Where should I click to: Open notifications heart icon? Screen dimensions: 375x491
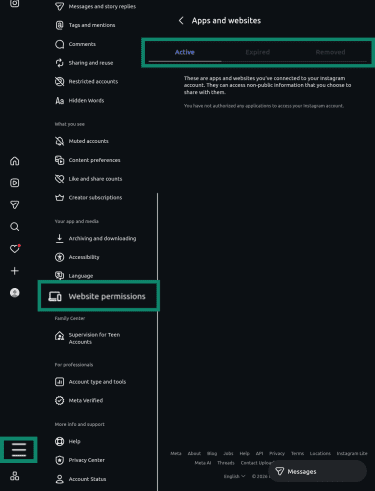(14, 249)
